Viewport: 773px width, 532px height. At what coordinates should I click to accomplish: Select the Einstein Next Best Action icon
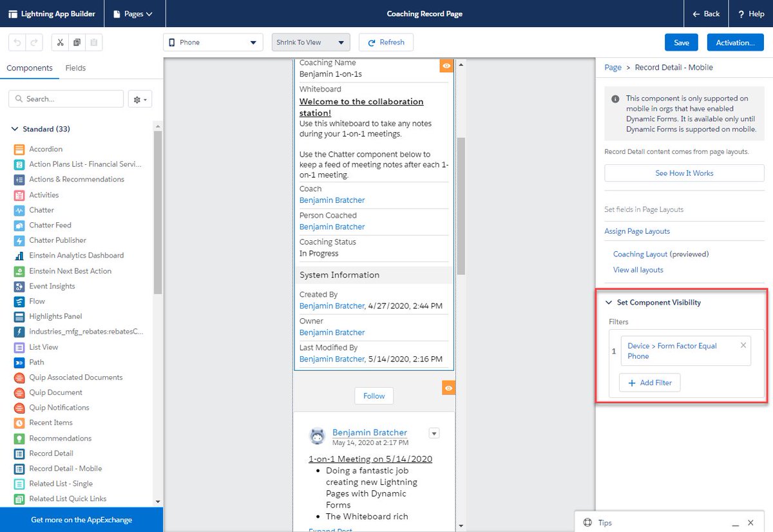pyautogui.click(x=19, y=271)
